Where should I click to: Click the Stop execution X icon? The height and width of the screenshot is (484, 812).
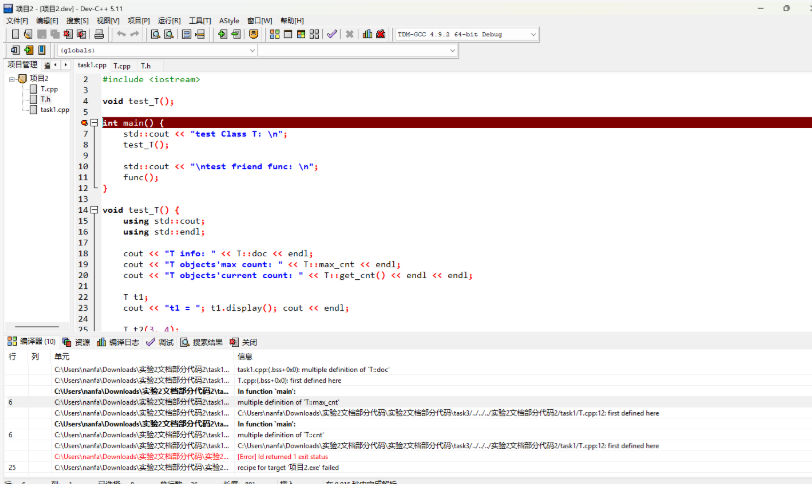pos(350,34)
